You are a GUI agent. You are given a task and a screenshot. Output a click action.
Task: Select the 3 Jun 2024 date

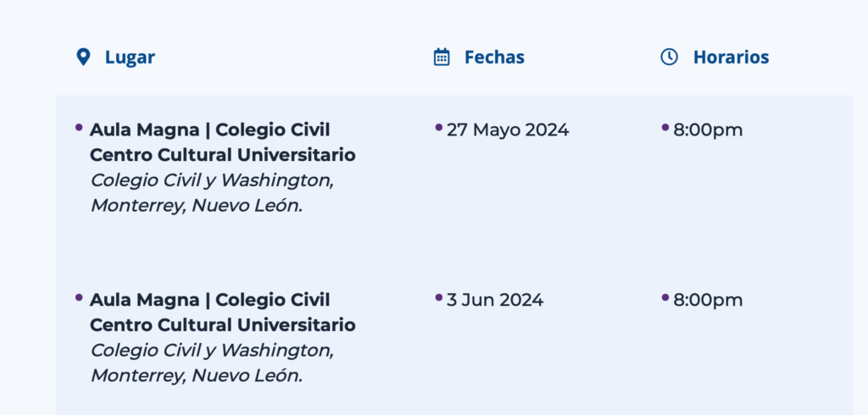pos(495,301)
